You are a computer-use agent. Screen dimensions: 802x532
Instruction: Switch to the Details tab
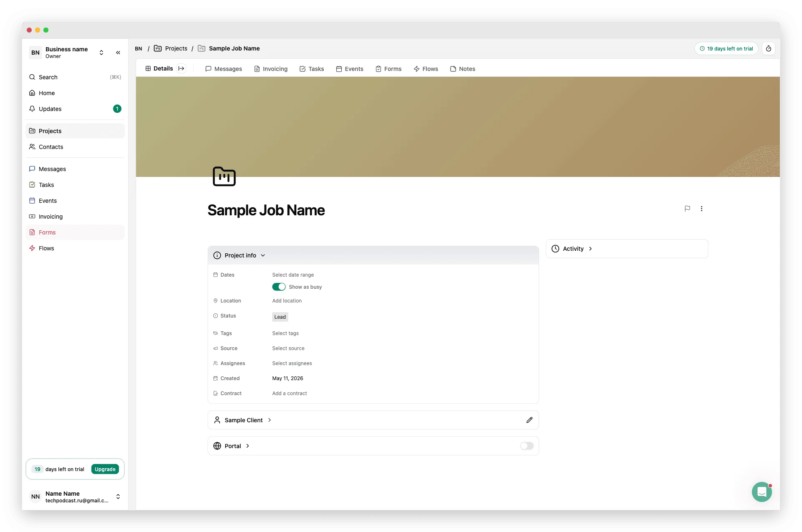coord(159,69)
